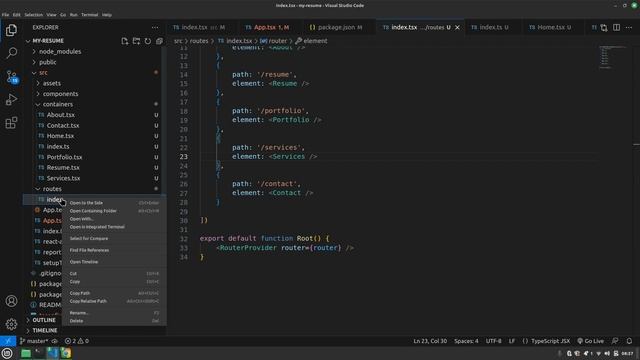Click the master branch indicator
This screenshot has width=640, height=360.
point(34,341)
